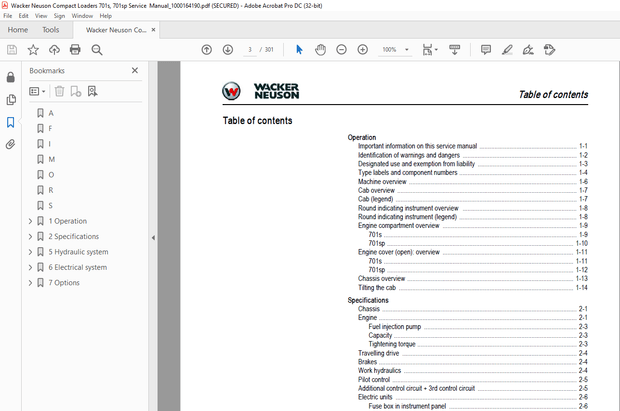Open the 6 Electrical system bookmark
The image size is (620, 411).
tap(78, 267)
